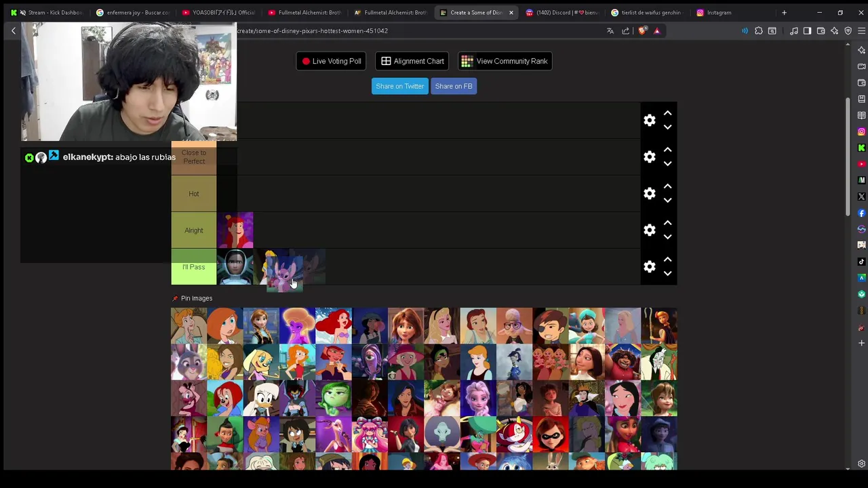Move the I'll Pass tier row up
Screen dimensions: 868x488
(x=667, y=260)
